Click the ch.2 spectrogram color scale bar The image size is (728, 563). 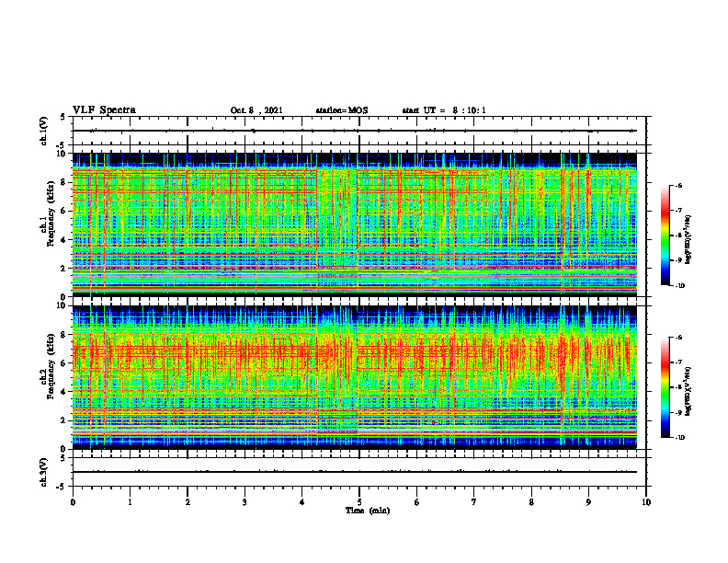point(665,387)
